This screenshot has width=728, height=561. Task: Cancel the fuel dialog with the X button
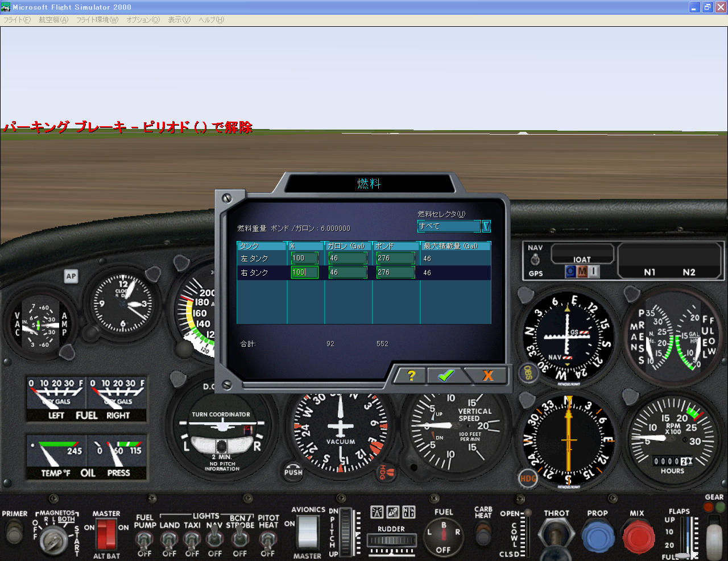(x=487, y=375)
